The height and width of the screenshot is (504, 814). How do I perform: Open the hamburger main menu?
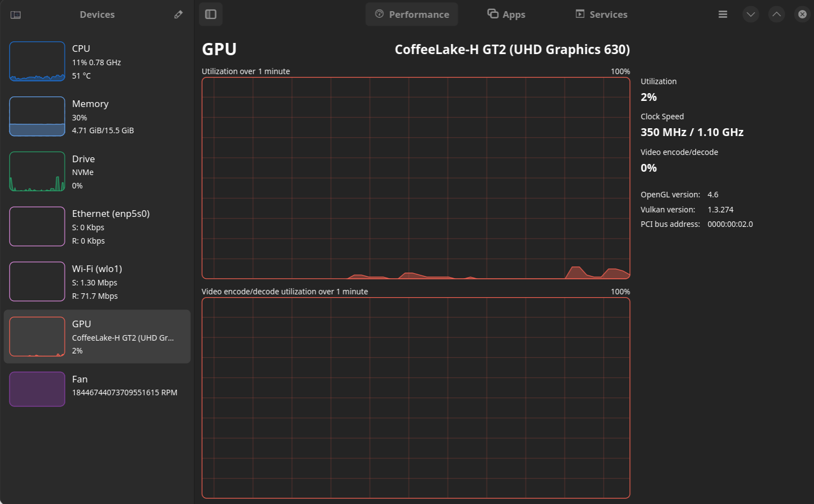(x=723, y=14)
